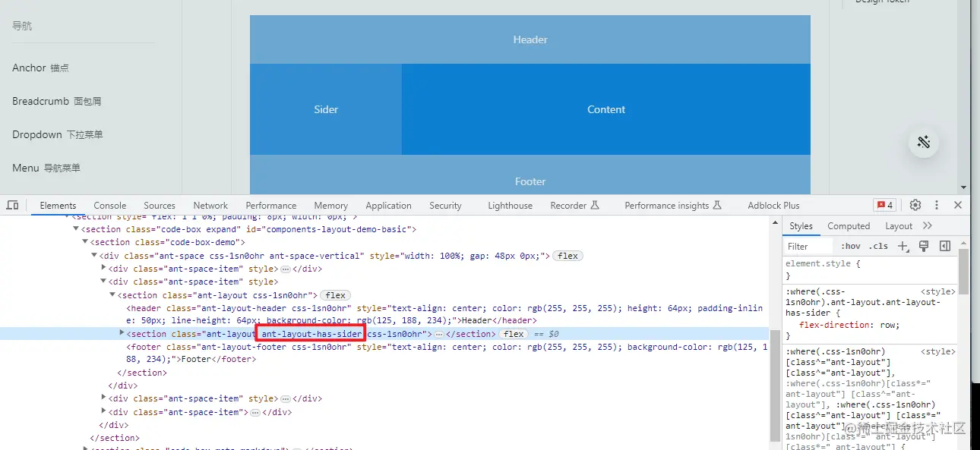The height and width of the screenshot is (450, 980).
Task: Open the Network tab
Action: [210, 206]
